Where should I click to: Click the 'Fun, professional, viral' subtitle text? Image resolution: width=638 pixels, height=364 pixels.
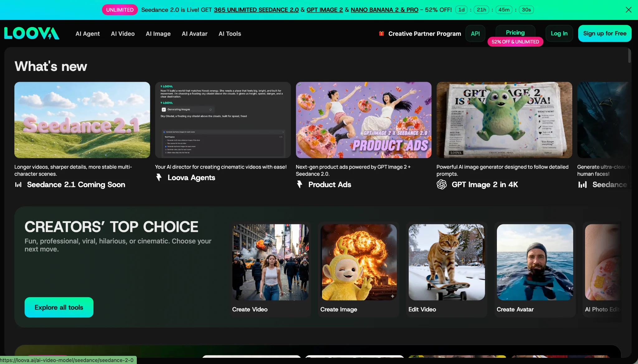pos(118,245)
